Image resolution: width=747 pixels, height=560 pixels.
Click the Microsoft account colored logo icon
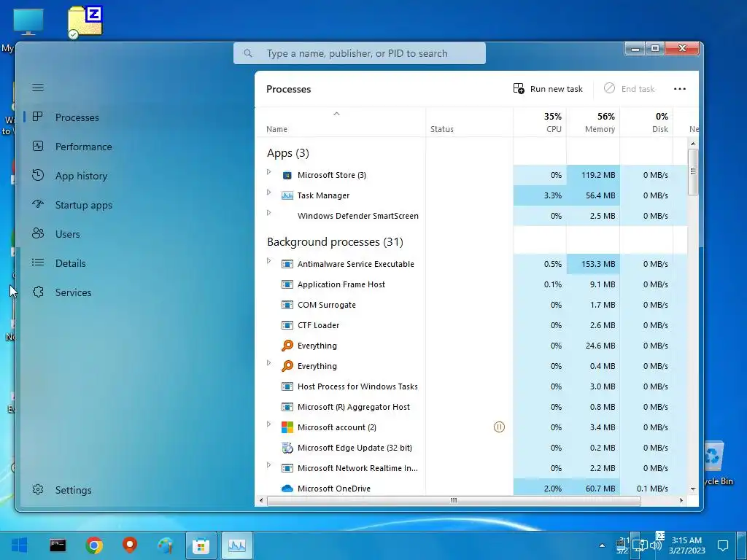point(287,427)
